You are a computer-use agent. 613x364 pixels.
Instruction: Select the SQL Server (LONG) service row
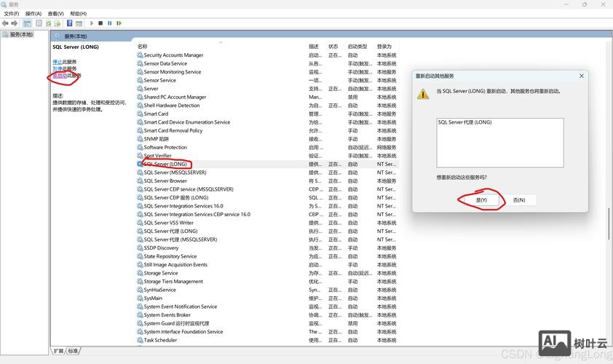click(267, 165)
